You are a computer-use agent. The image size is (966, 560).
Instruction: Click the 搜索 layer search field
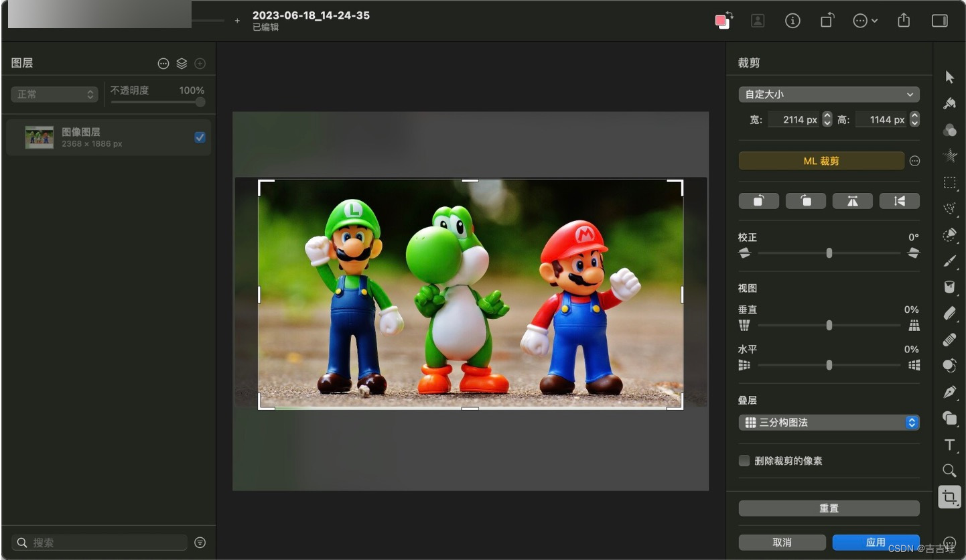pos(100,543)
